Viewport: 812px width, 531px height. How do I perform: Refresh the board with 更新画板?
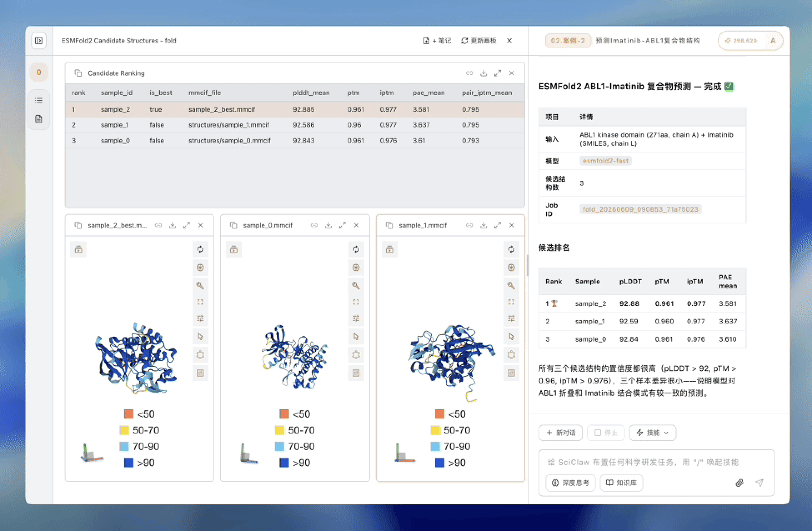pos(479,40)
